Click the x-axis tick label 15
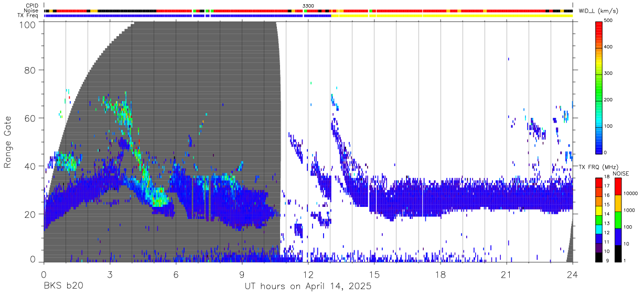The height and width of the screenshot is (297, 644). [374, 274]
